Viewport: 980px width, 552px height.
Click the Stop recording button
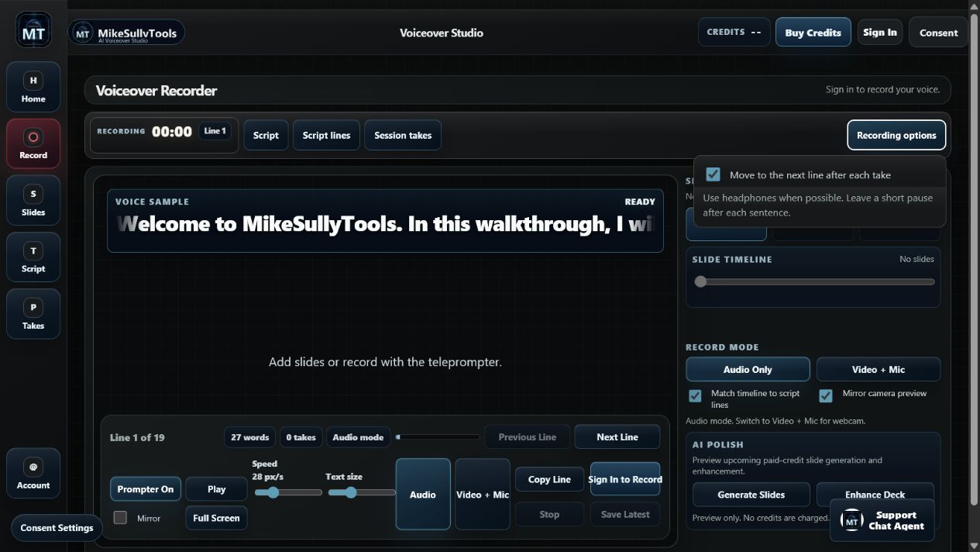click(x=549, y=514)
